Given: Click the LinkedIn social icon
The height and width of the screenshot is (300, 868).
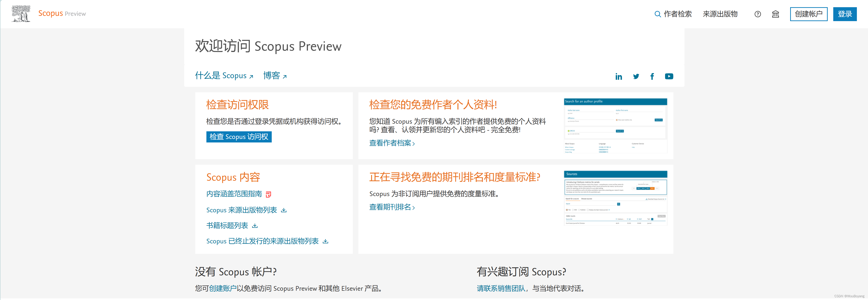Looking at the screenshot, I should coord(618,77).
